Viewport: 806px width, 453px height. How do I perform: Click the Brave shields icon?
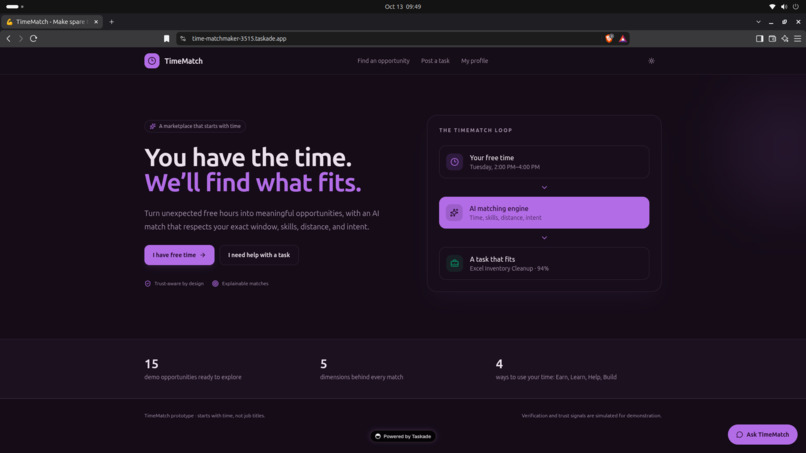(x=609, y=39)
